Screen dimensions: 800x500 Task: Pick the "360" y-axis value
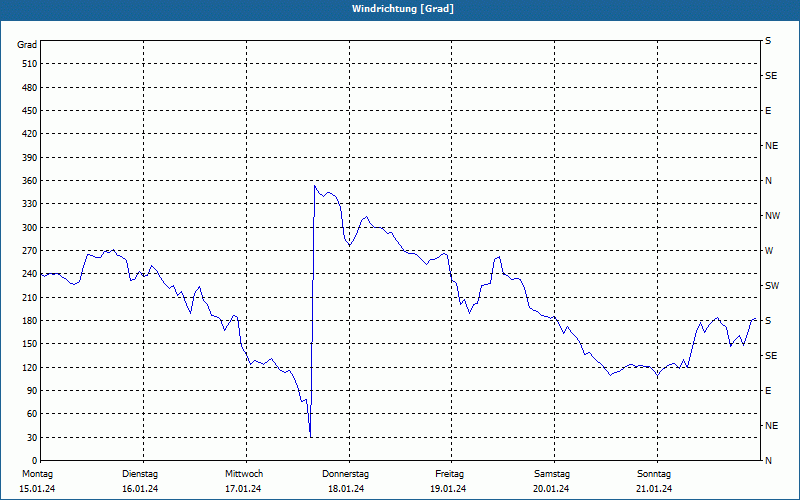coord(30,181)
